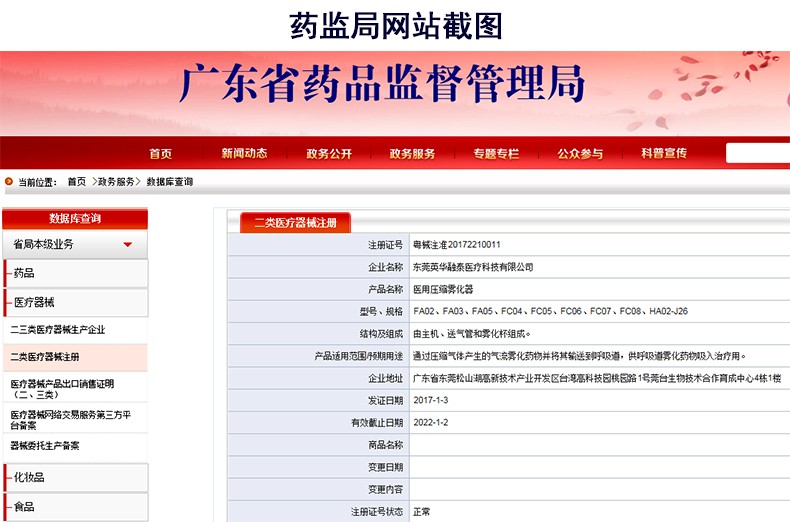Click 公众参与 in the navigation bar

(580, 153)
